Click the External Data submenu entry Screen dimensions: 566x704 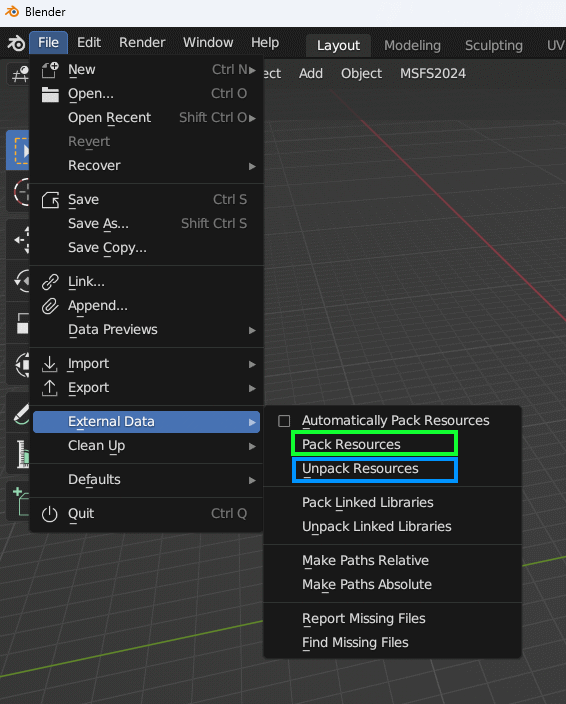coord(146,422)
